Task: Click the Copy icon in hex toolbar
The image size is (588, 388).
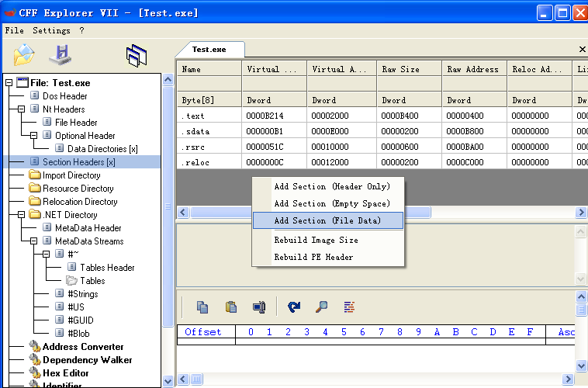Action: 202,307
